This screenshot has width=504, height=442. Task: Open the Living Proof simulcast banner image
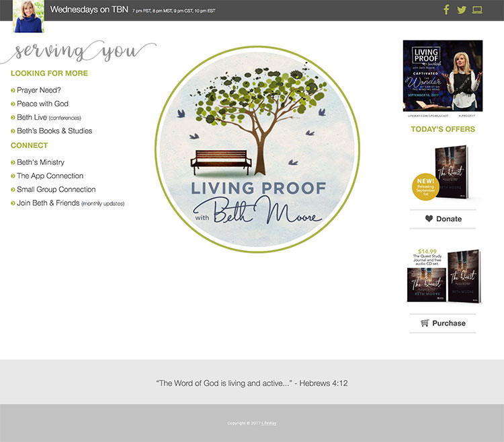point(443,78)
